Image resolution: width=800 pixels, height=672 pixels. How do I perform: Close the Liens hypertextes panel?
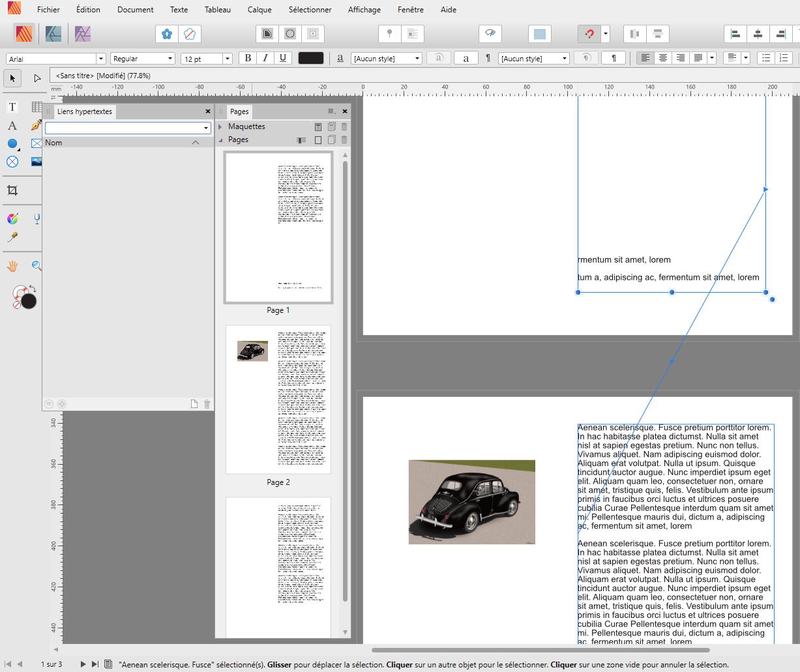click(208, 111)
